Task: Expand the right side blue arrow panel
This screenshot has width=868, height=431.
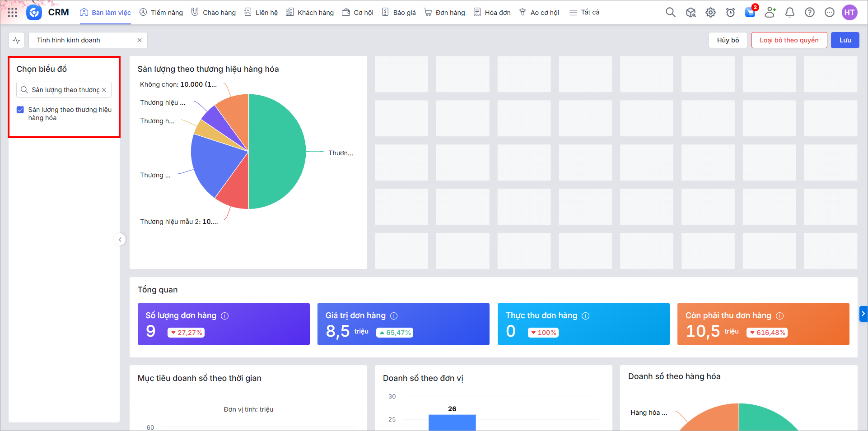Action: pos(863,313)
